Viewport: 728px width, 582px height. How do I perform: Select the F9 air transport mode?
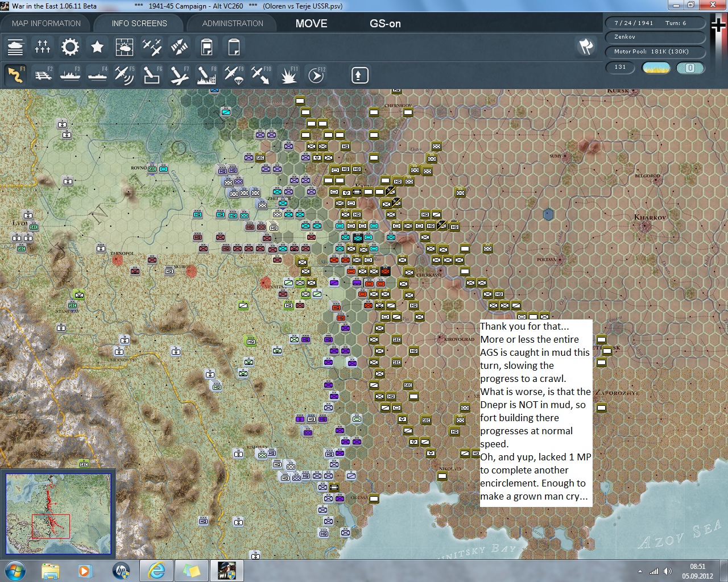click(x=234, y=75)
